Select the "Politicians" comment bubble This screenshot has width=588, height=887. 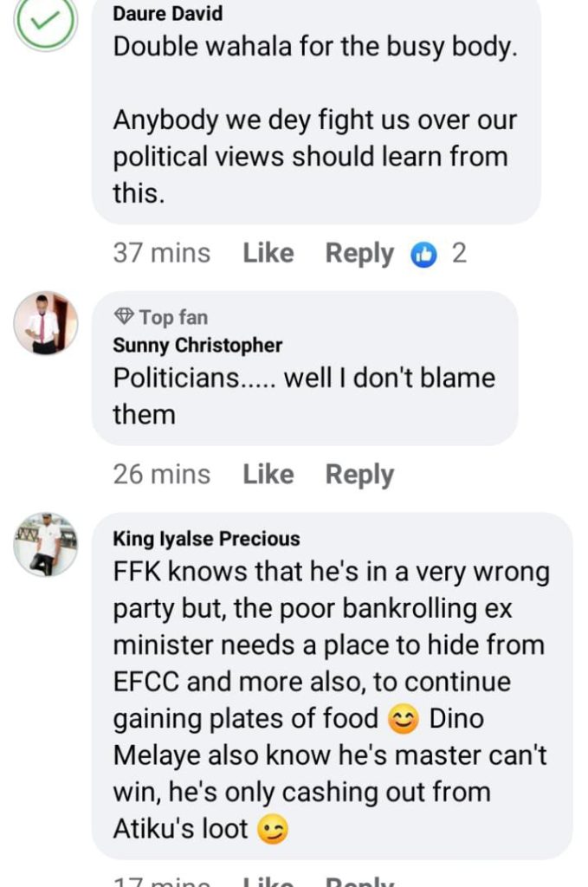(x=304, y=396)
